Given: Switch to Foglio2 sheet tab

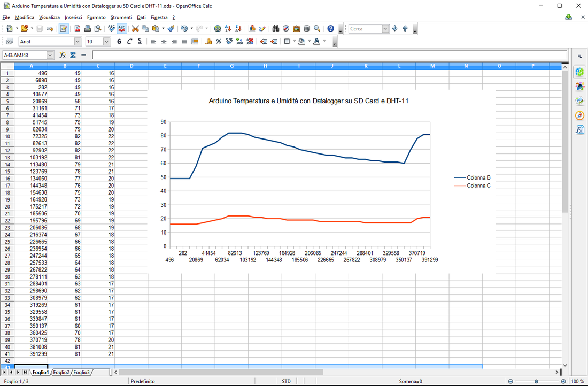Looking at the screenshot, I should [61, 372].
